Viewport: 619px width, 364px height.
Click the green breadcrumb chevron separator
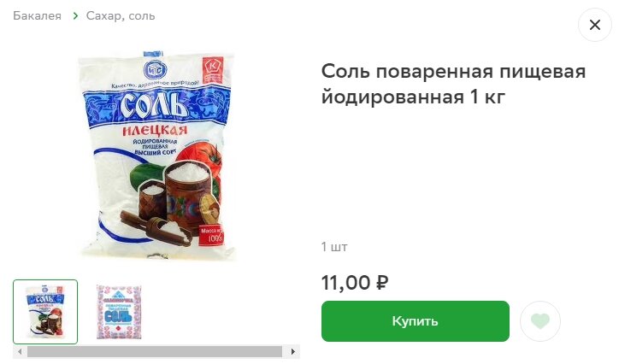pyautogui.click(x=75, y=16)
